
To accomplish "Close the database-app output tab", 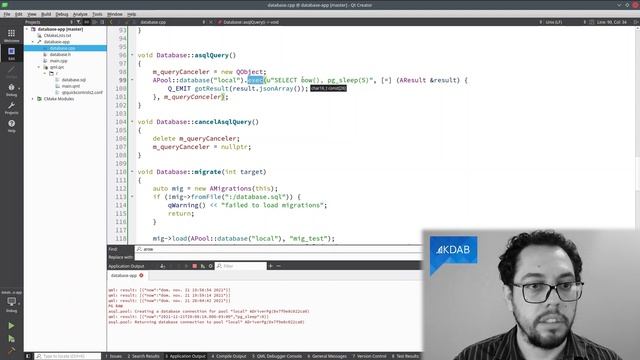I will [x=141, y=276].
